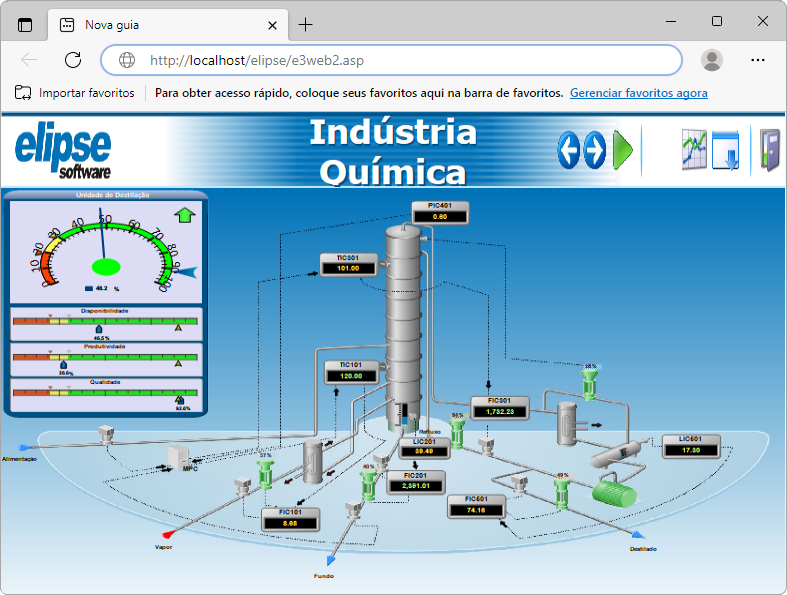Viewport: 787px width, 595px height.
Task: Open the FIC101 controller faceplate
Action: coord(291,520)
